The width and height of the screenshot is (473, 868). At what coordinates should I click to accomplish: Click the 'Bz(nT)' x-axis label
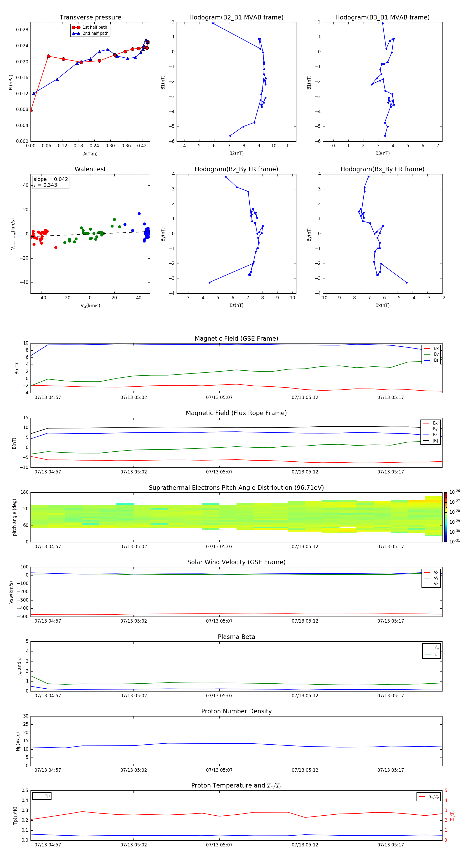pyautogui.click(x=236, y=305)
